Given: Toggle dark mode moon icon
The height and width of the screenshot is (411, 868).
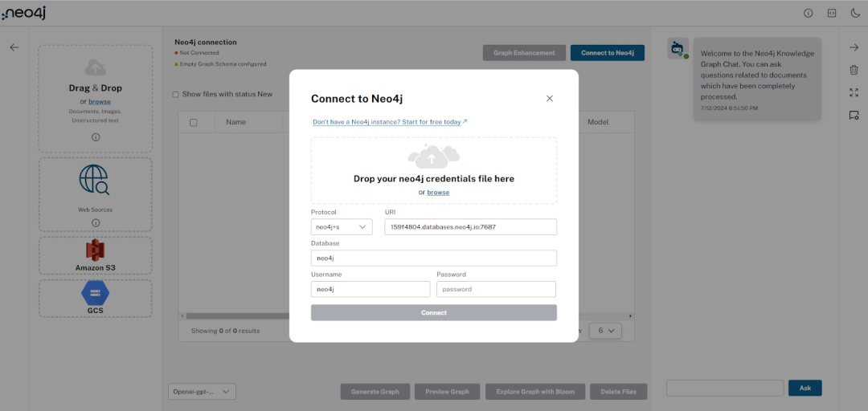Looking at the screenshot, I should tap(855, 14).
